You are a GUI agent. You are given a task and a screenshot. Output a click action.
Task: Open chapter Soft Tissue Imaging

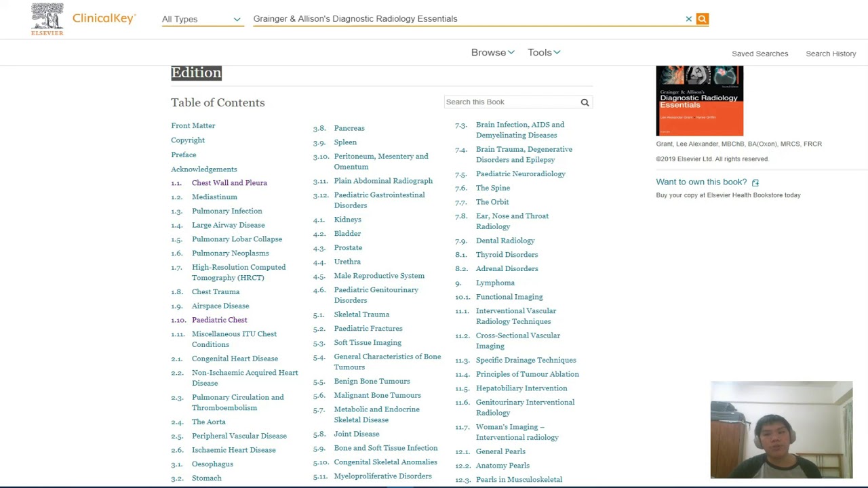coord(368,343)
